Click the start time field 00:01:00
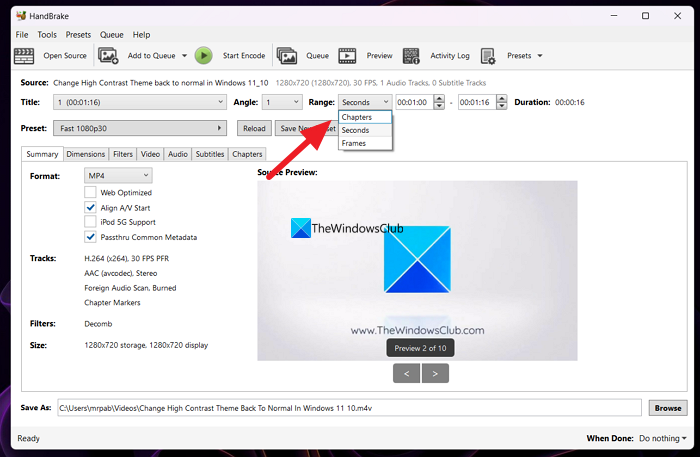700x457 pixels. [x=415, y=102]
